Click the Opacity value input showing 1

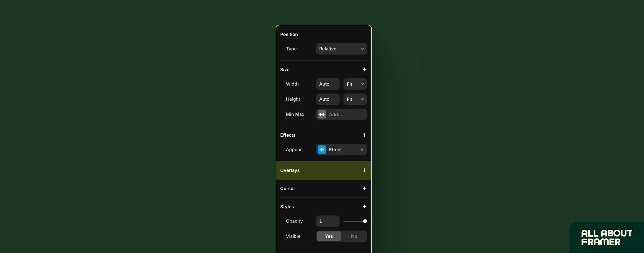coord(328,221)
